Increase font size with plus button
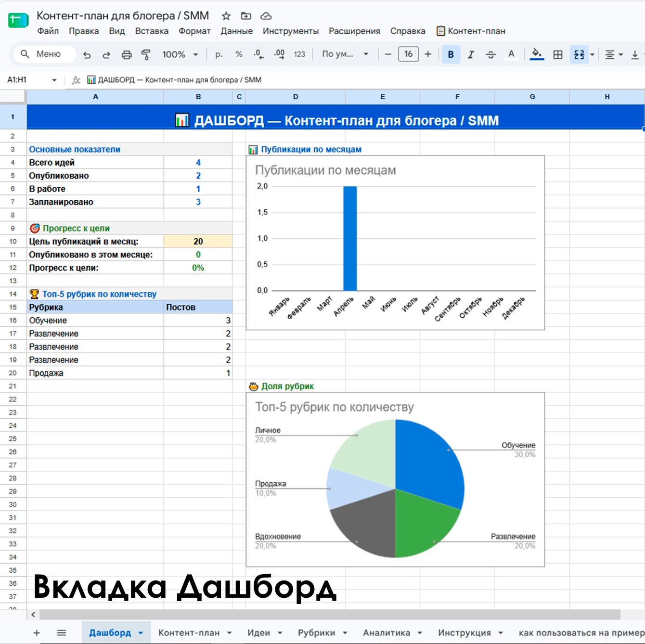 tap(428, 54)
